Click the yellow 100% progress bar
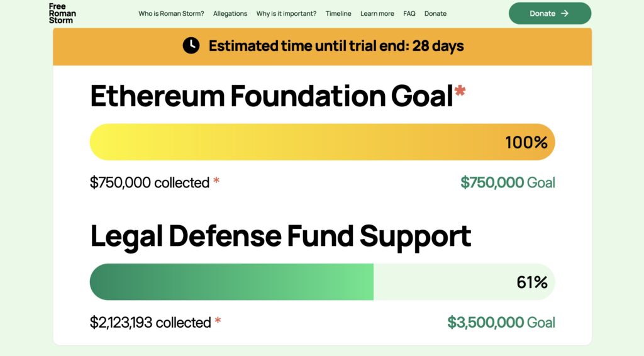The height and width of the screenshot is (356, 644). [x=323, y=142]
